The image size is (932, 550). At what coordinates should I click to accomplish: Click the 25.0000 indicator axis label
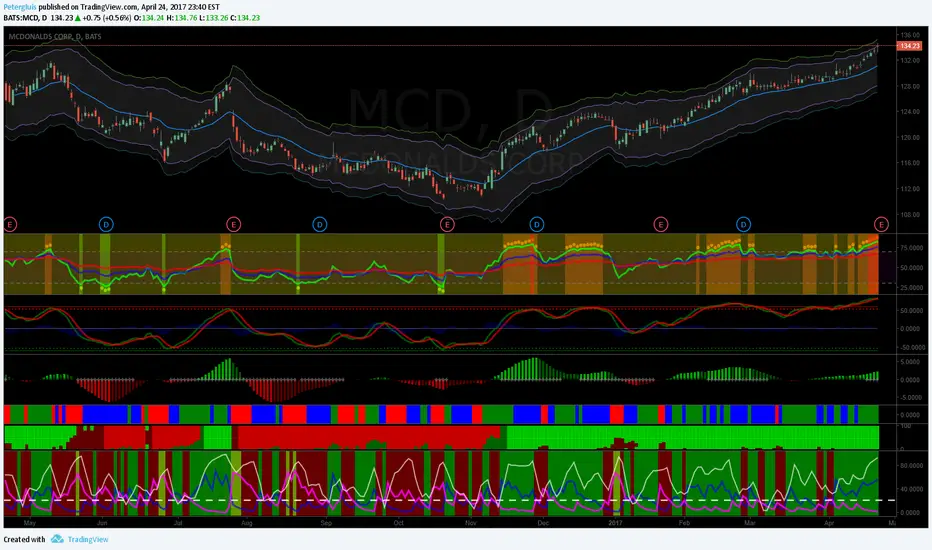pos(911,287)
